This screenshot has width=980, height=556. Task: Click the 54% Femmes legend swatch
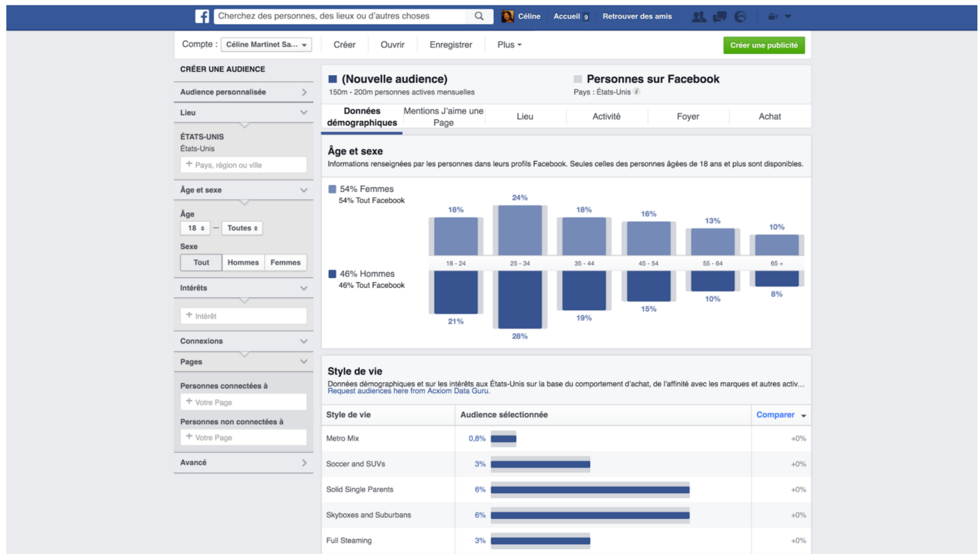coord(332,189)
